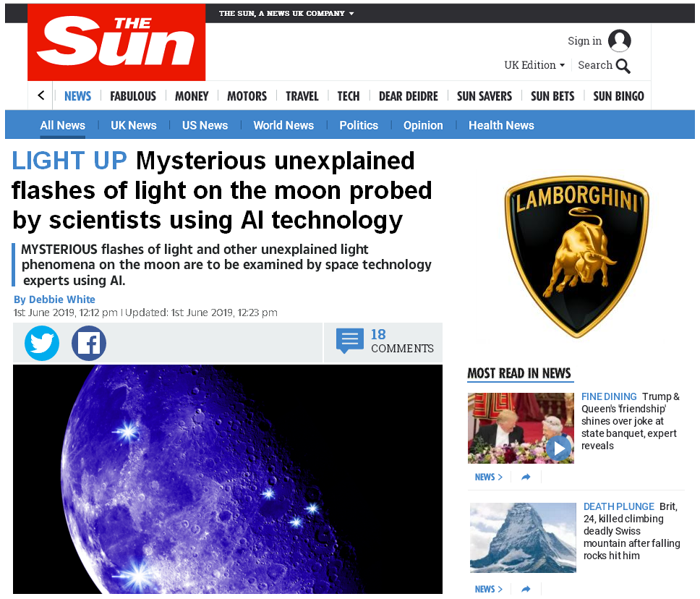Open the Lamborghini advertisement

coord(577,256)
